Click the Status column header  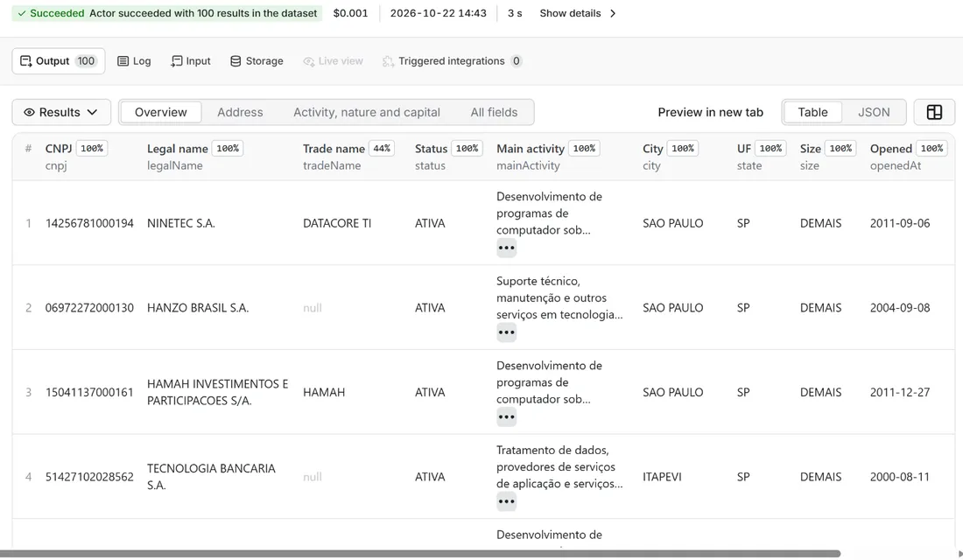coord(431,149)
